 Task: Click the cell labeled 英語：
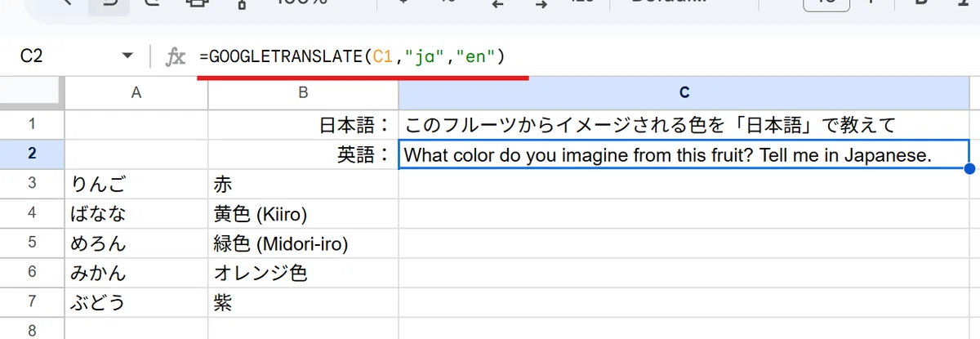click(x=303, y=154)
